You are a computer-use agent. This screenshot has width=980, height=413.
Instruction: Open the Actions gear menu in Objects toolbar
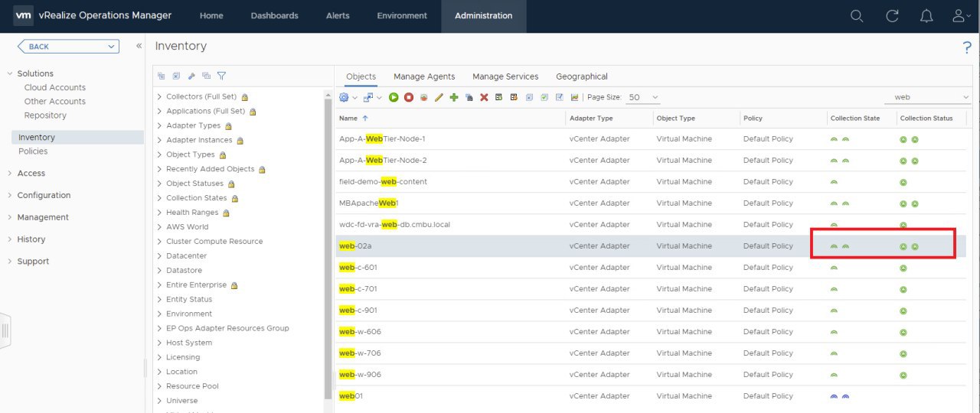(x=344, y=97)
